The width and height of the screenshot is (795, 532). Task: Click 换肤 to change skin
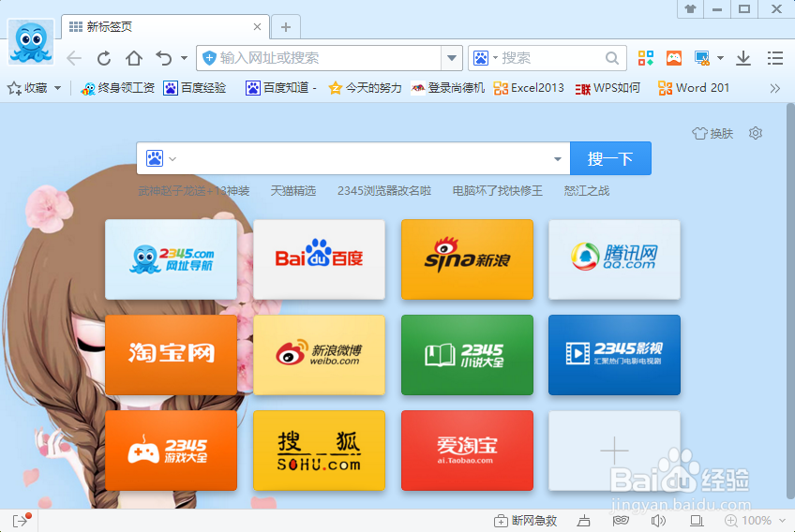pos(712,134)
